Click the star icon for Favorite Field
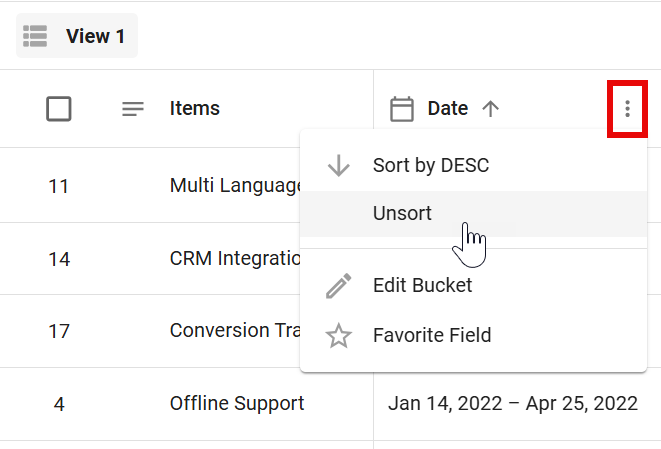Screen dimensions: 661x449 pos(339,336)
